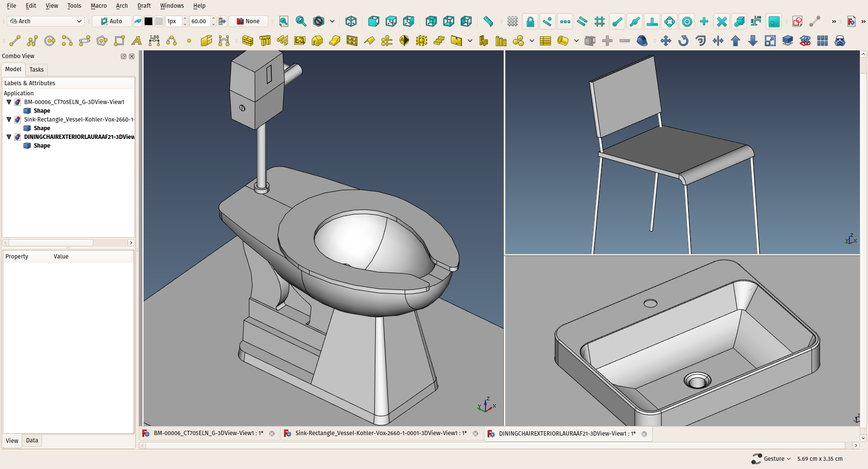Toggle the snap lock padlock
The image size is (868, 469).
point(530,21)
